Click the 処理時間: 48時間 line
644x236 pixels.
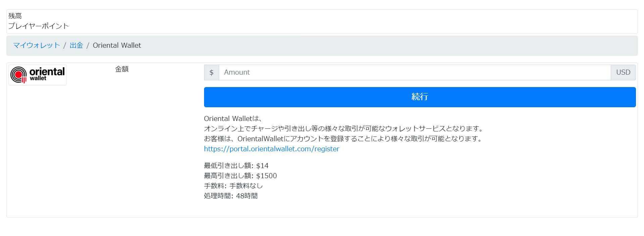[231, 196]
